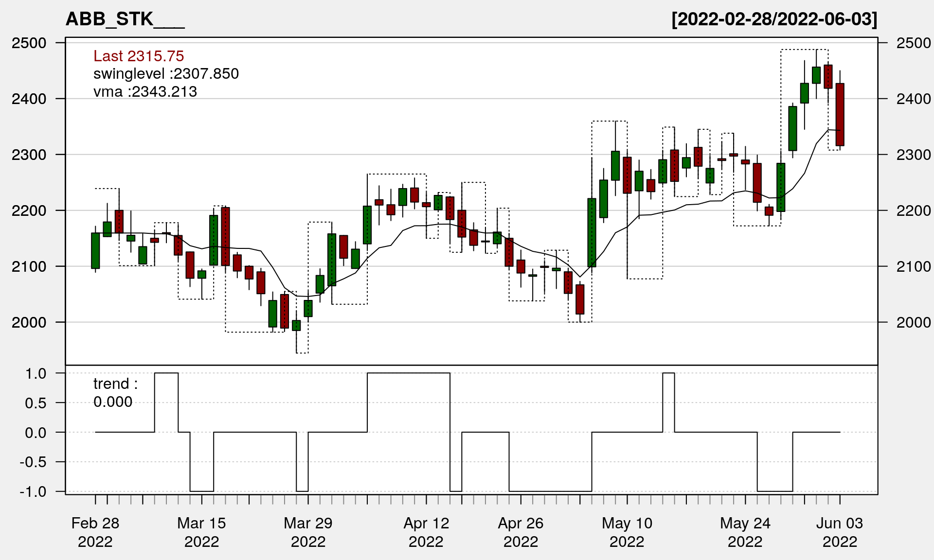Image resolution: width=934 pixels, height=560 pixels.
Task: Click the Feb 28 2022 date label
Action: click(x=95, y=532)
